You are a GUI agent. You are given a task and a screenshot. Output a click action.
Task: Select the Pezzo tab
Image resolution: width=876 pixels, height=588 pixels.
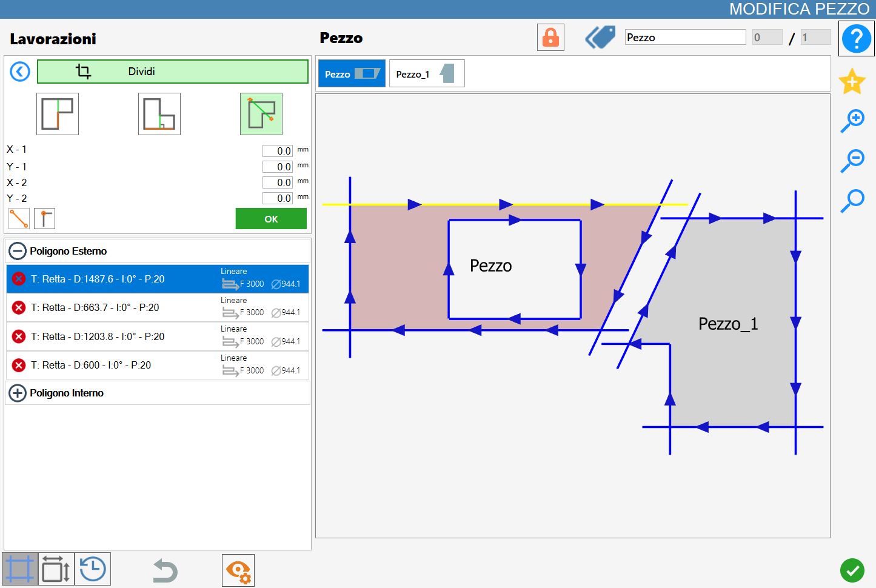[x=352, y=73]
